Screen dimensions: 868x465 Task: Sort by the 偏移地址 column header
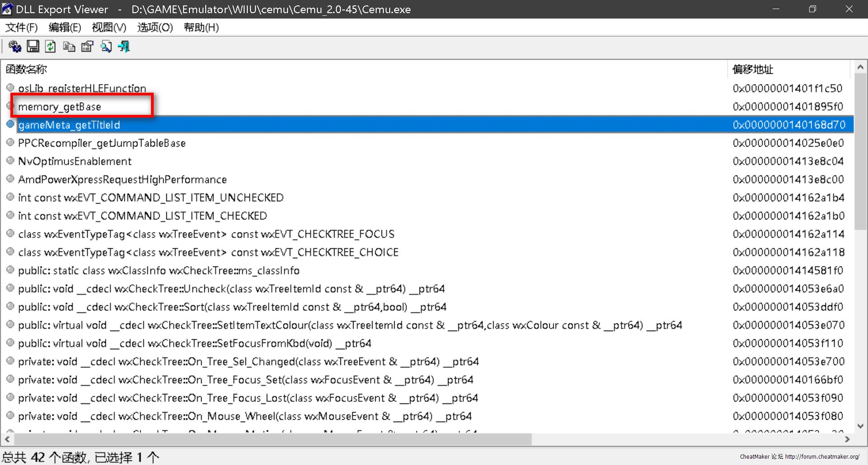[x=753, y=69]
